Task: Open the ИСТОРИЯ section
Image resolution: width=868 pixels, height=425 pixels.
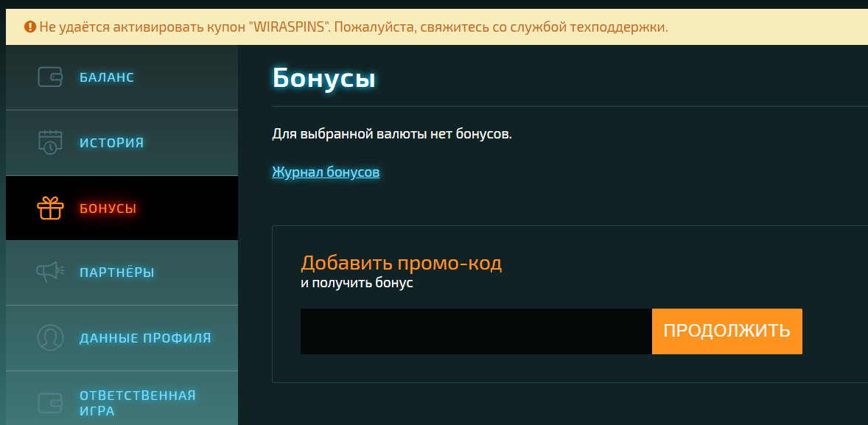Action: point(109,143)
